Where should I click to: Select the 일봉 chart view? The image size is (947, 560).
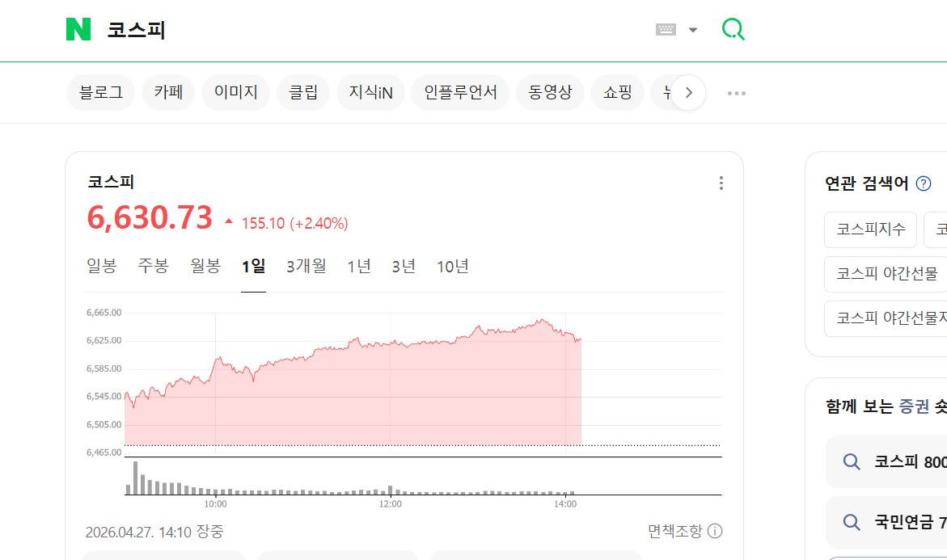[x=102, y=266]
